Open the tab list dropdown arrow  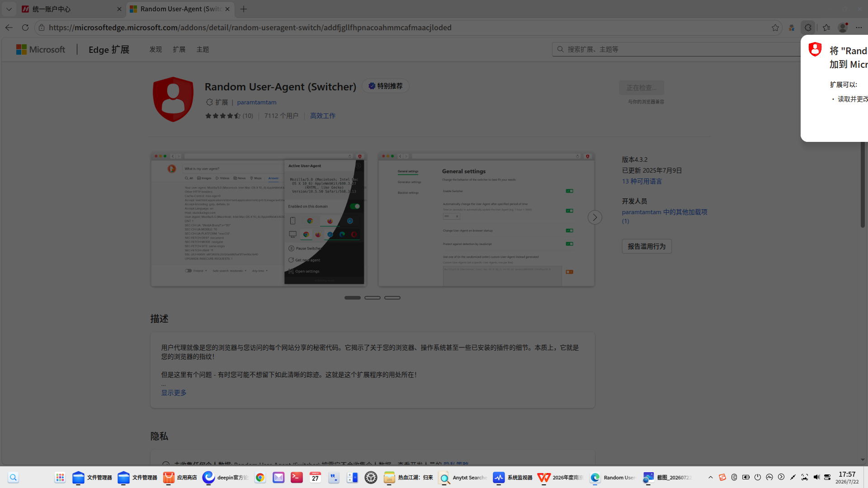(x=9, y=9)
